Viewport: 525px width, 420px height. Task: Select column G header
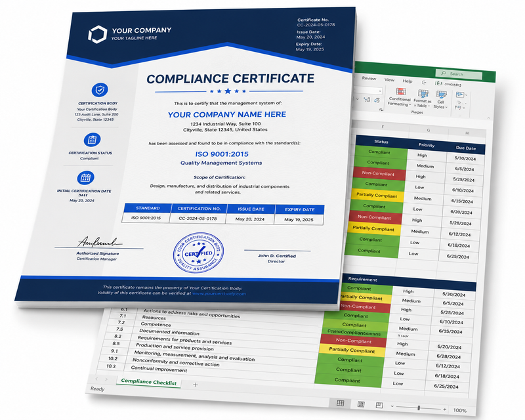pos(429,130)
